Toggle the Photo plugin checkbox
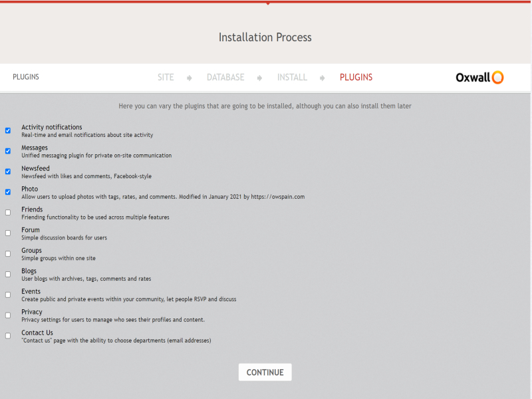This screenshot has height=399, width=532. [8, 192]
